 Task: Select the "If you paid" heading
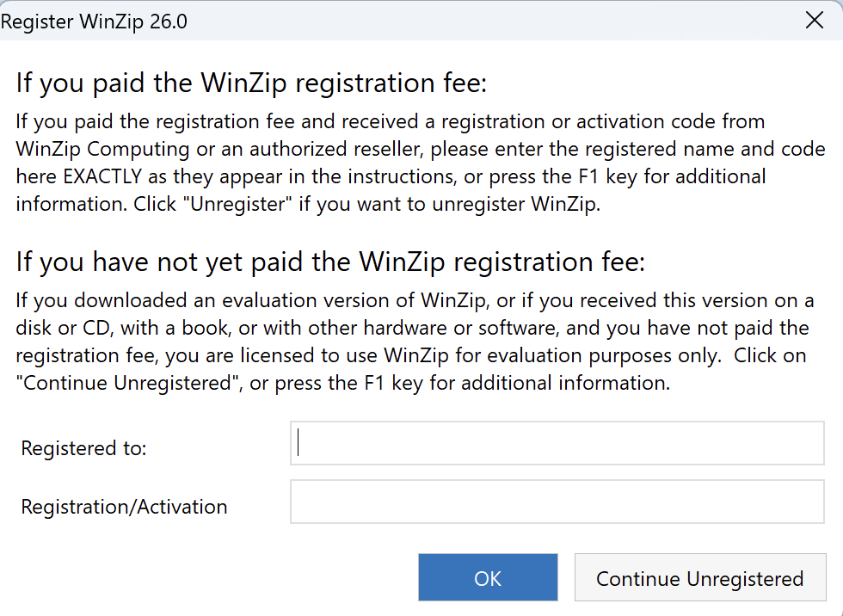pos(251,83)
